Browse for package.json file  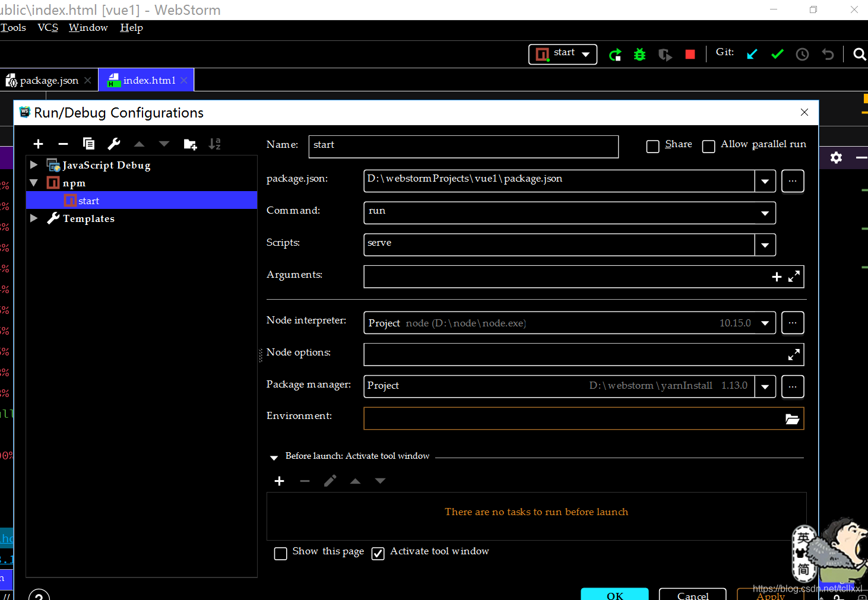(x=793, y=181)
